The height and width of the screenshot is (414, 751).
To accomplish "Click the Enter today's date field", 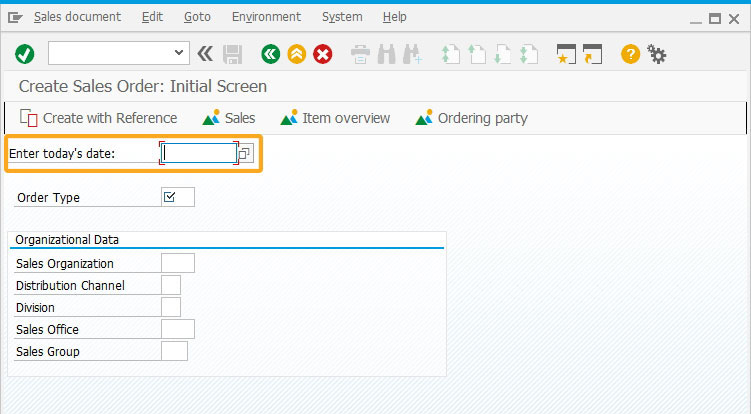I will [199, 153].
